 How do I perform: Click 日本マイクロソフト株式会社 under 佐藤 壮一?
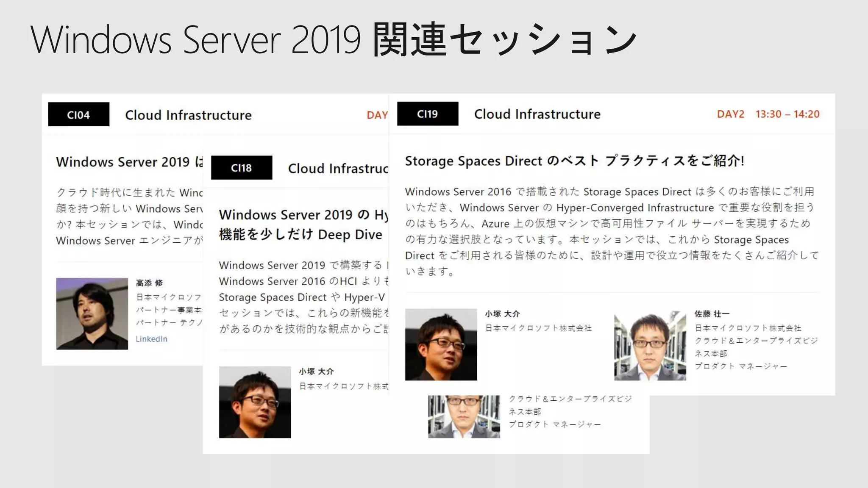pos(748,328)
